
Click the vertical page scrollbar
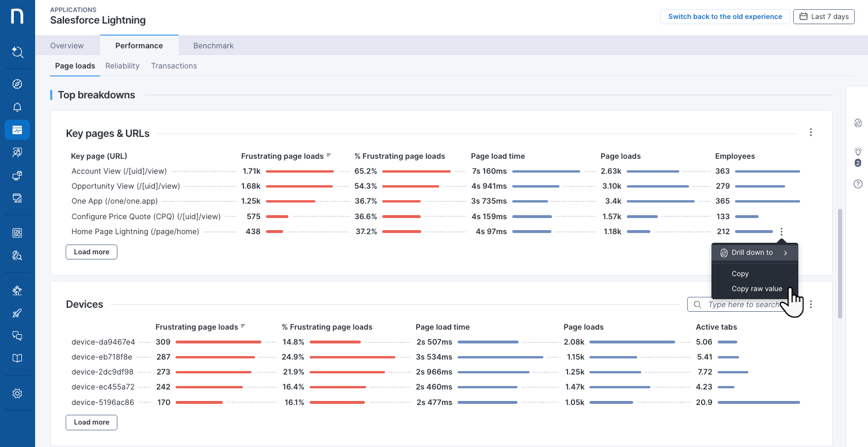[840, 263]
